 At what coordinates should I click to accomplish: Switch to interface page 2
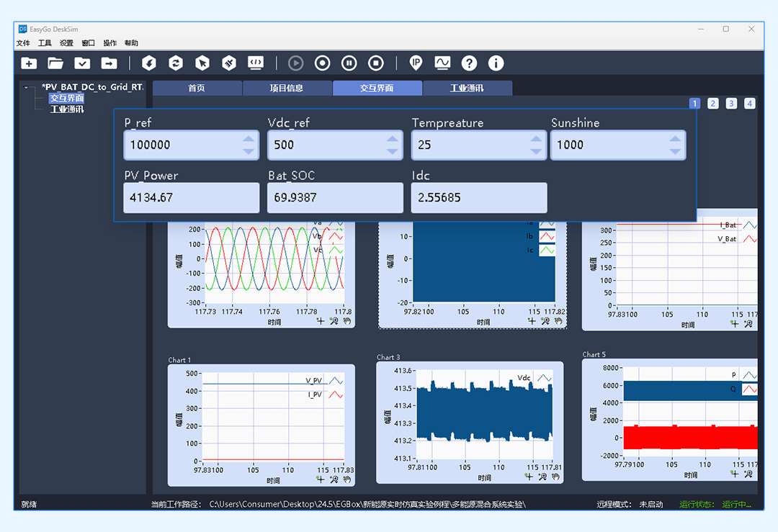713,104
